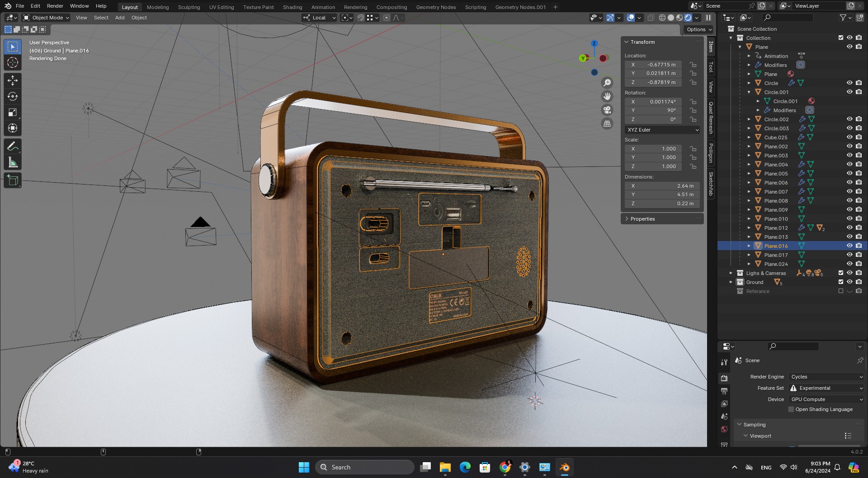Switch to rendered viewport shading

tap(688, 18)
